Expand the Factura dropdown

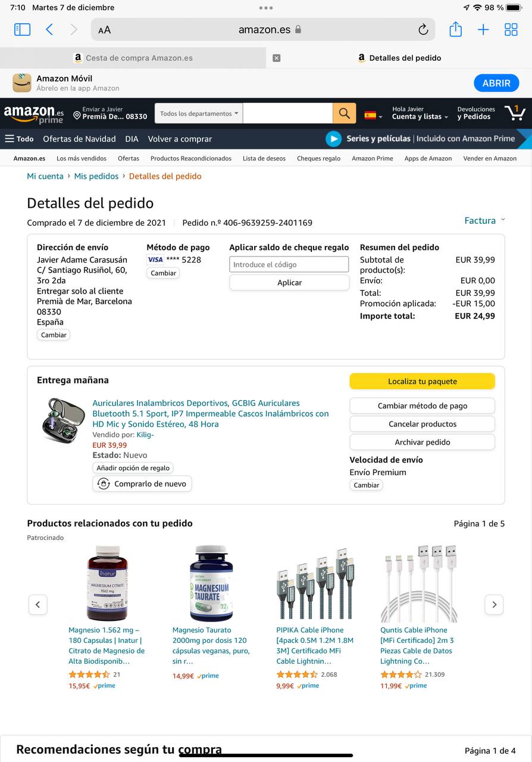485,220
